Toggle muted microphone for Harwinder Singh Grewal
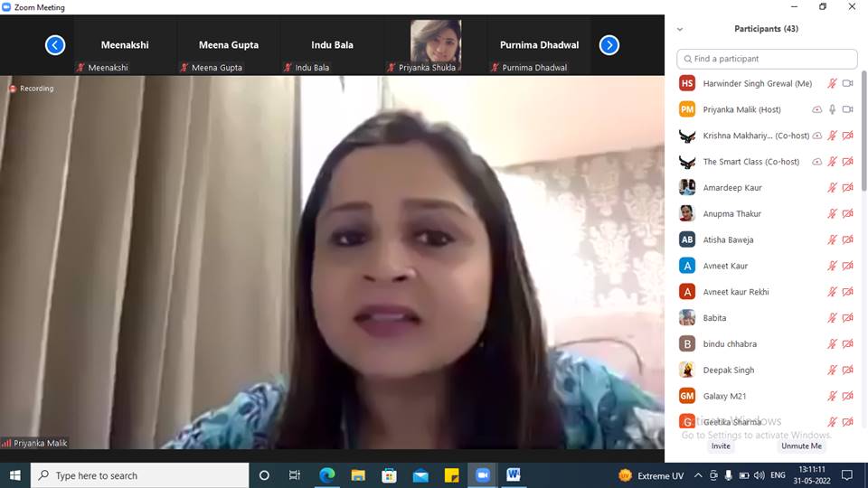Image resolution: width=868 pixels, height=488 pixels. 832,83
